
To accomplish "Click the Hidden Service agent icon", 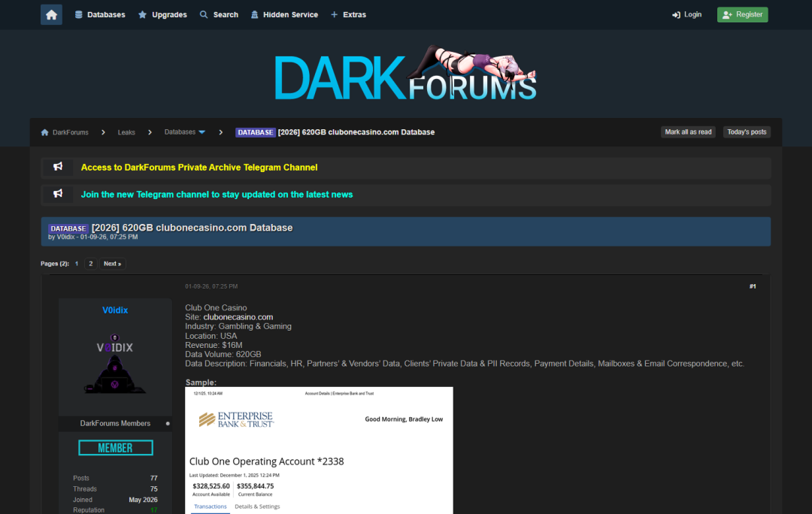I will [x=254, y=14].
